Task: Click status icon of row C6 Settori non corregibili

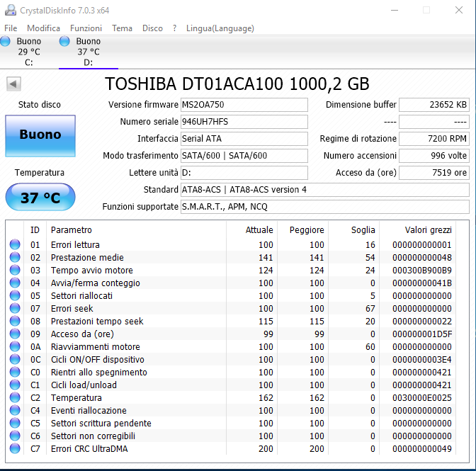Action: click(15, 436)
